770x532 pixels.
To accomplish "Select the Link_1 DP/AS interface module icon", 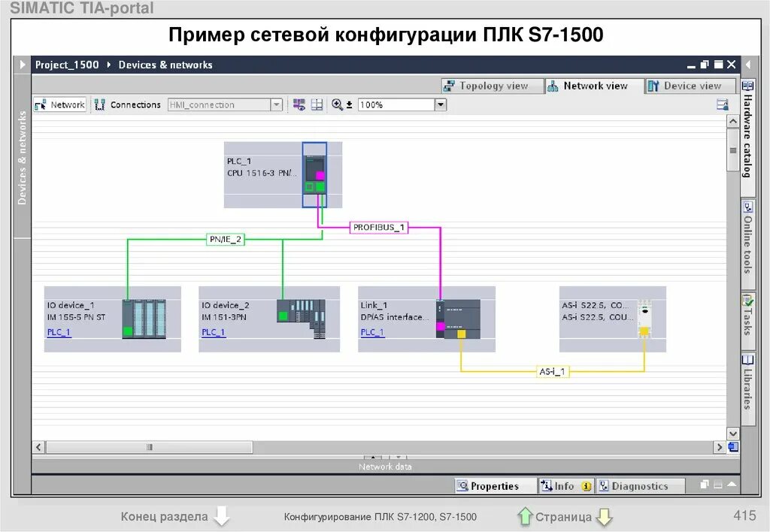I will [458, 319].
